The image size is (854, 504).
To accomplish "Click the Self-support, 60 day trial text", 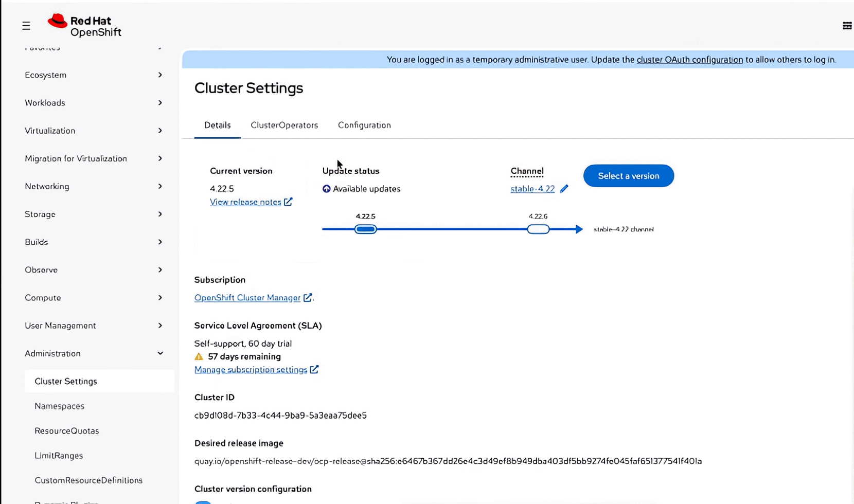I will [x=243, y=344].
